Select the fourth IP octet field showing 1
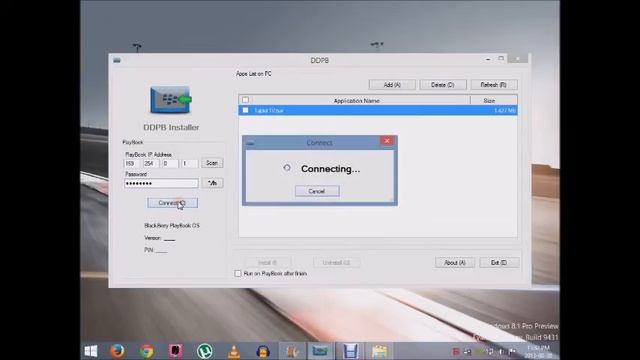 click(x=189, y=163)
